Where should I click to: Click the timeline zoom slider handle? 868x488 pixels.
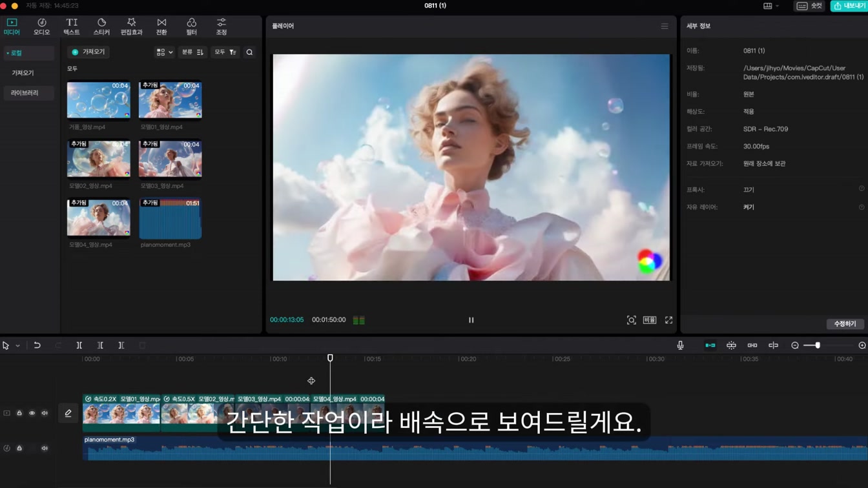coord(818,346)
